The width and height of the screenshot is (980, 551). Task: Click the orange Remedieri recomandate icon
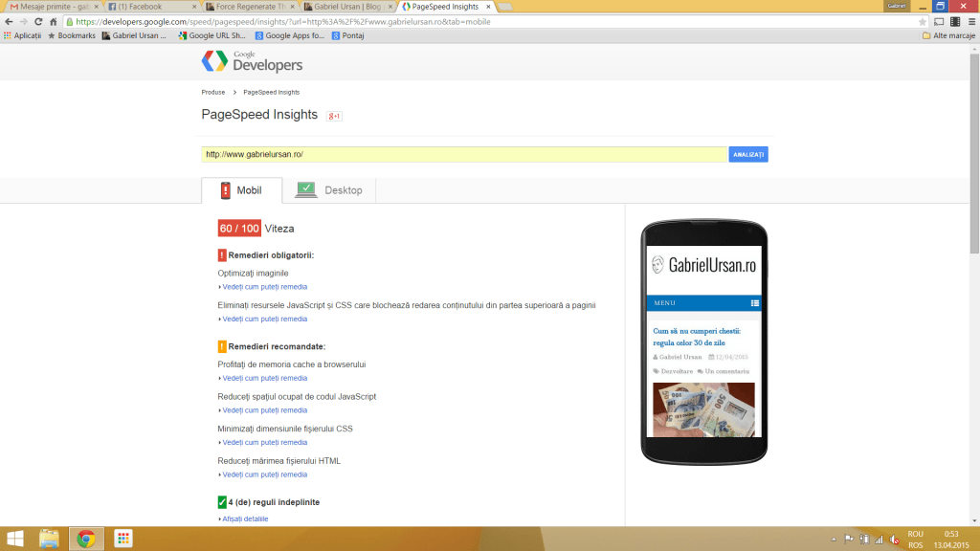222,346
